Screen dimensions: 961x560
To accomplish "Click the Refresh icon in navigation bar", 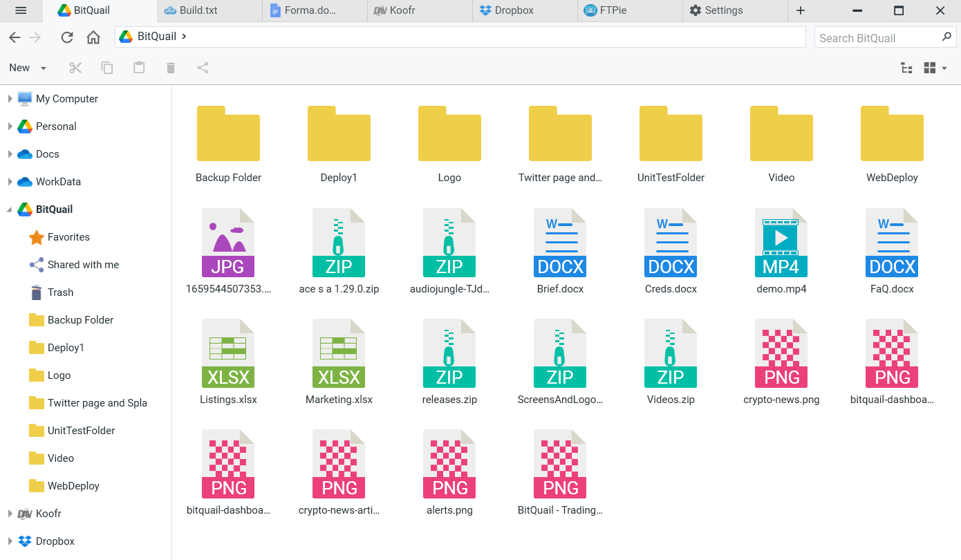I will point(67,37).
